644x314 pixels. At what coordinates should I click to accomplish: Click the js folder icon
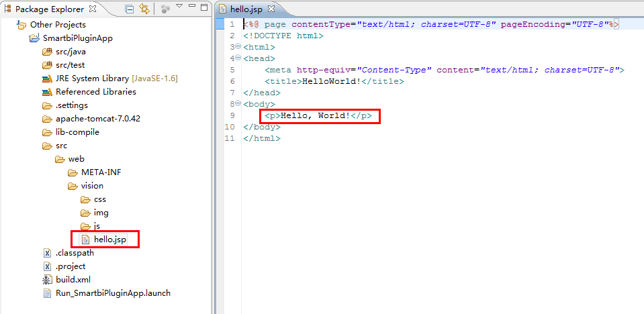(85, 226)
